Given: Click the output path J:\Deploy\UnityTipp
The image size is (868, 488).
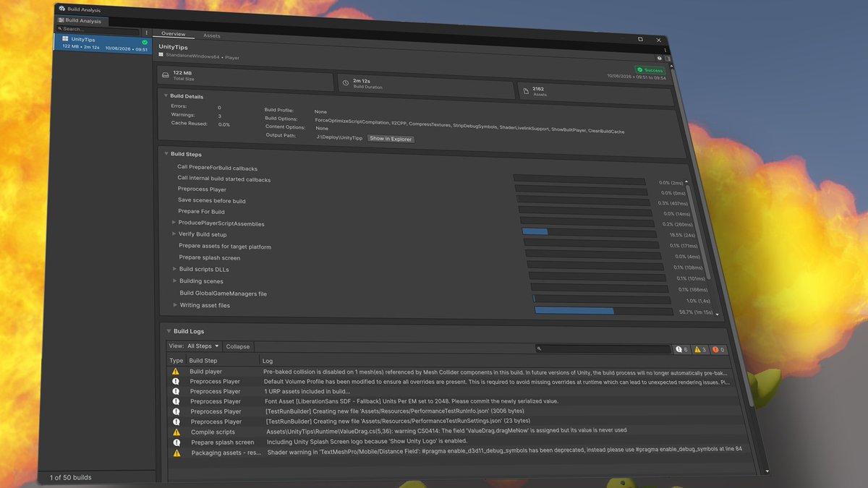Looking at the screenshot, I should tap(339, 137).
